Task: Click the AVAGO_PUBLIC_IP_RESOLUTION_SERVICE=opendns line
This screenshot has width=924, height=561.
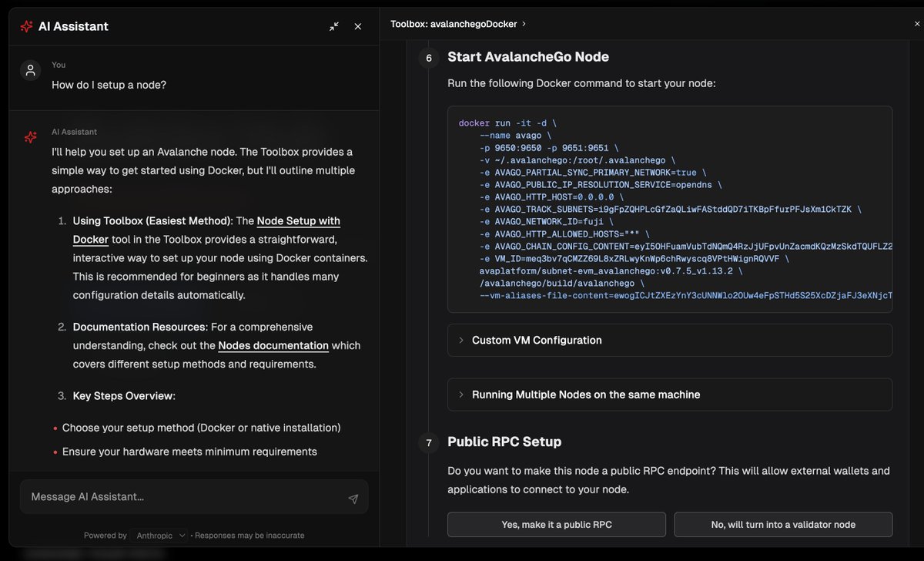Action: (601, 184)
